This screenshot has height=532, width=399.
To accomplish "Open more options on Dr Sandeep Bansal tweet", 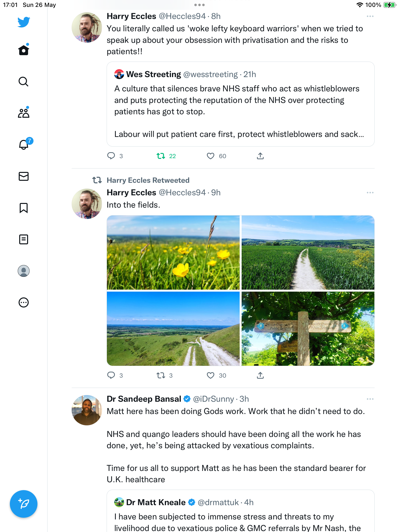I will [x=370, y=399].
